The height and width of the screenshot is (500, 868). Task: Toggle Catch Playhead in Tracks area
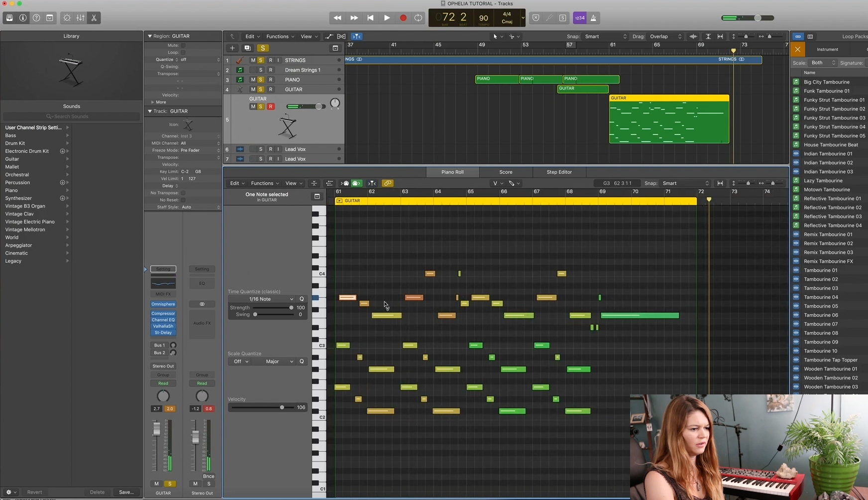357,36
